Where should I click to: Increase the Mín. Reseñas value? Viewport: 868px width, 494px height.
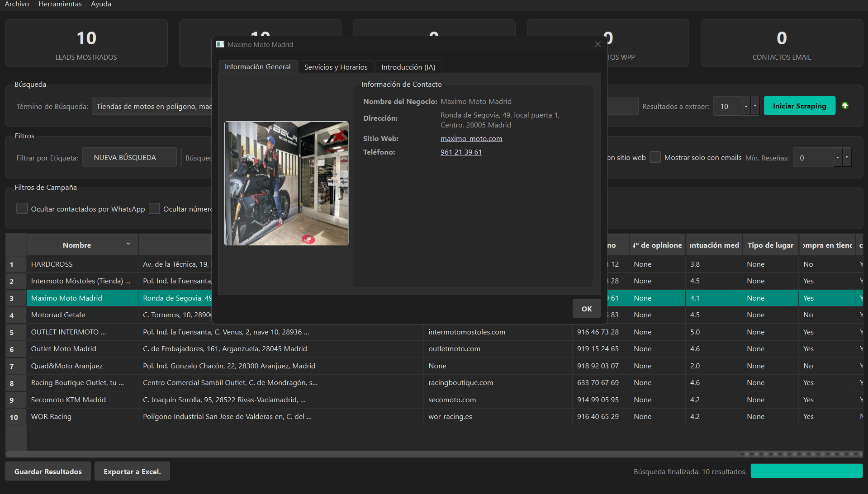838,157
